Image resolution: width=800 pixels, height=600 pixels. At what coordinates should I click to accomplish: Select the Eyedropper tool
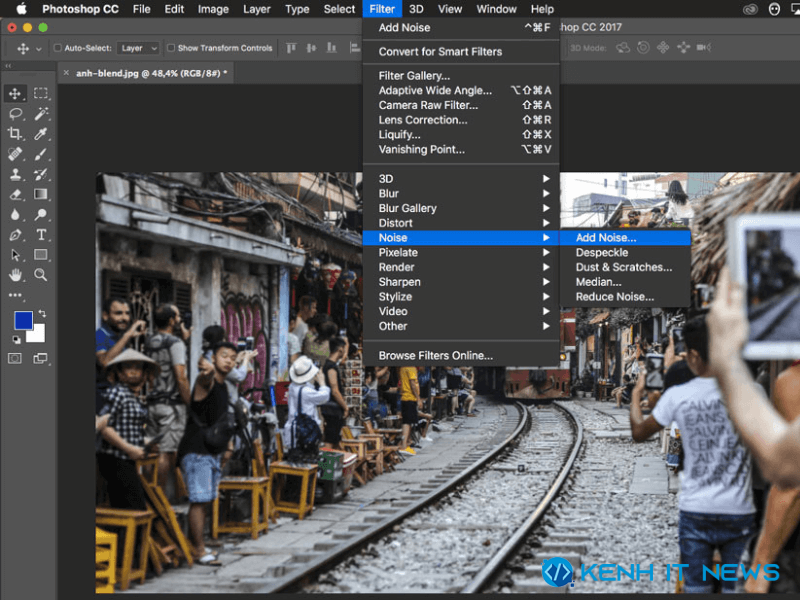pos(41,134)
